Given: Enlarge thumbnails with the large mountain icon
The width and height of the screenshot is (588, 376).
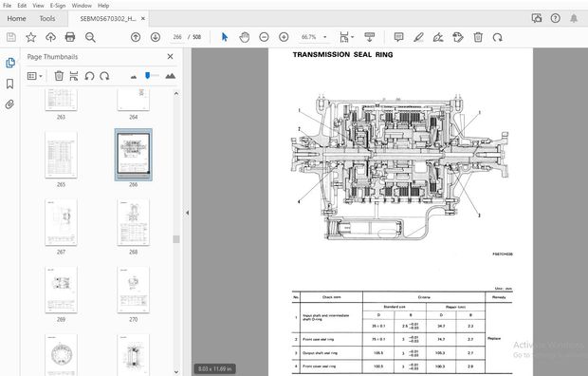Looking at the screenshot, I should pyautogui.click(x=171, y=76).
